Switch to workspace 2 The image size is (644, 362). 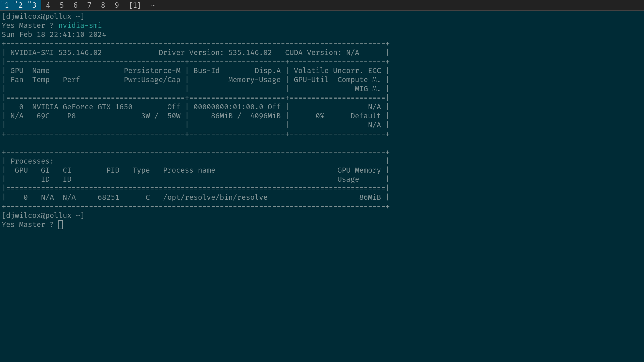(20, 5)
